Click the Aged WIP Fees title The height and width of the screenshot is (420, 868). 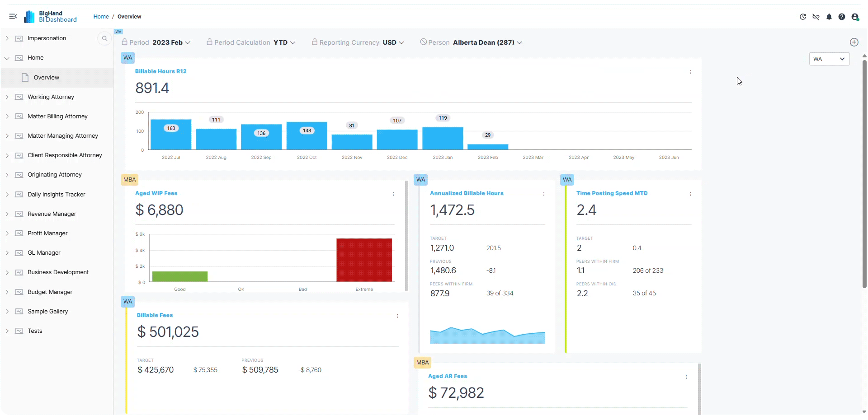click(156, 193)
